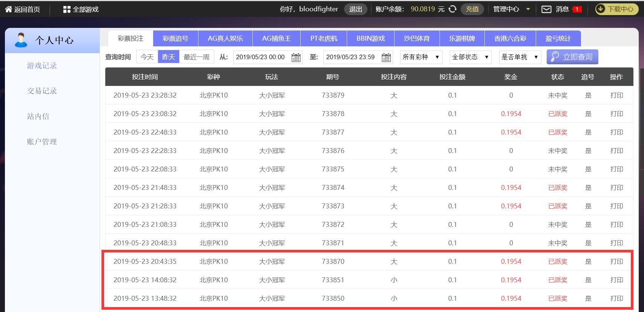The height and width of the screenshot is (312, 644).
Task: Click the balance amount 90.0819
Action: pyautogui.click(x=423, y=9)
